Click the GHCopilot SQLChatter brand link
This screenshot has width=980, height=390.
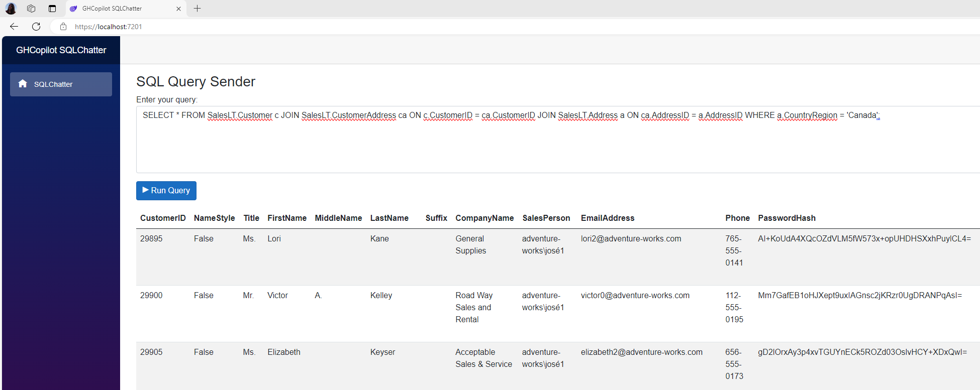click(x=61, y=50)
